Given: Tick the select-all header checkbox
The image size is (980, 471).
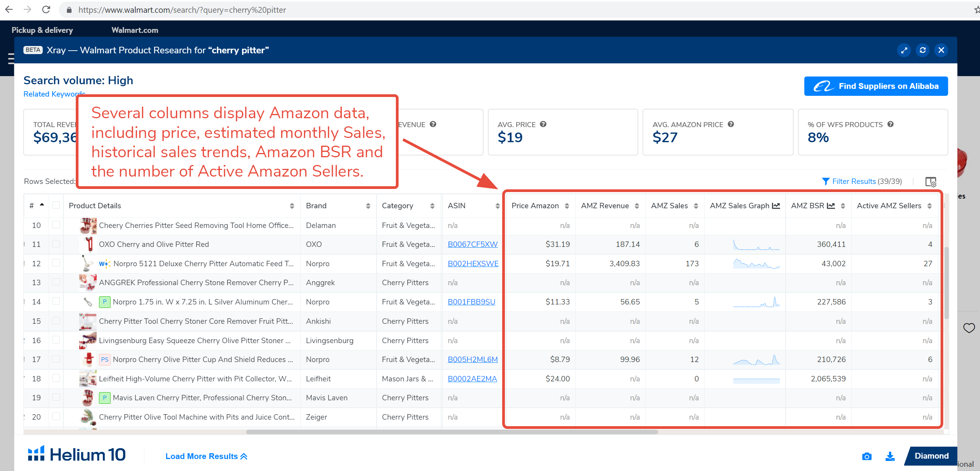Looking at the screenshot, I should click(x=56, y=205).
